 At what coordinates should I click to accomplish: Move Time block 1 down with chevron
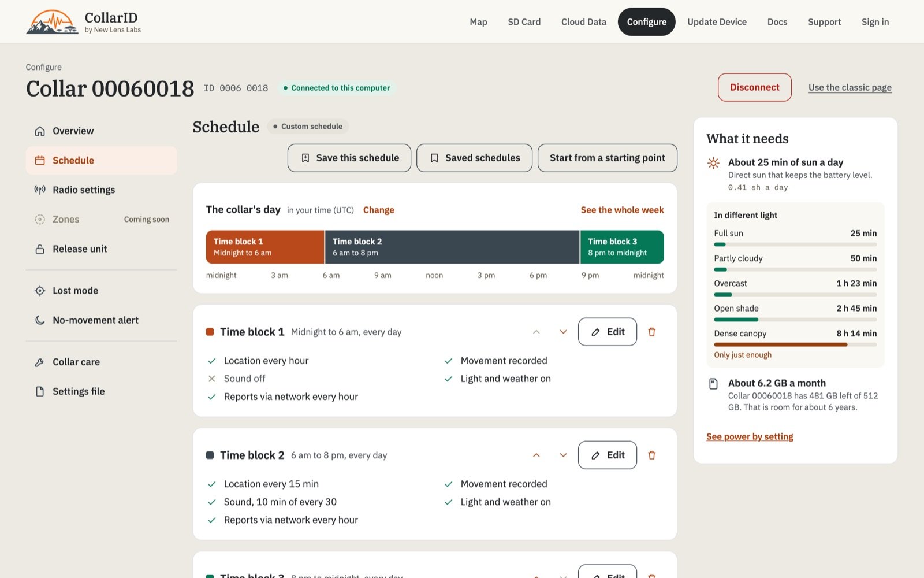point(563,332)
